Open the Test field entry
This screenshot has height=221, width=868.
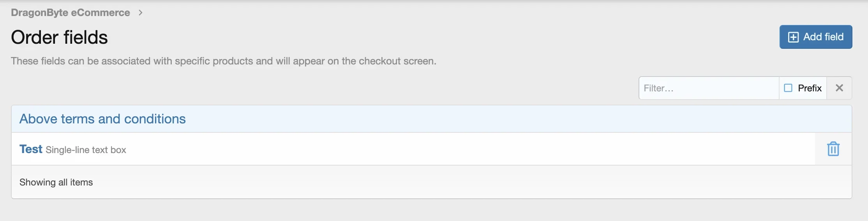click(x=31, y=149)
